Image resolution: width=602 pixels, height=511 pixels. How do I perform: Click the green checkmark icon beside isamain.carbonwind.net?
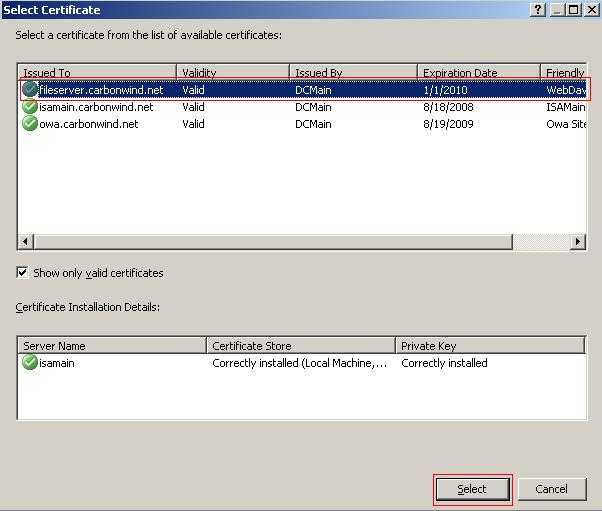pos(30,107)
